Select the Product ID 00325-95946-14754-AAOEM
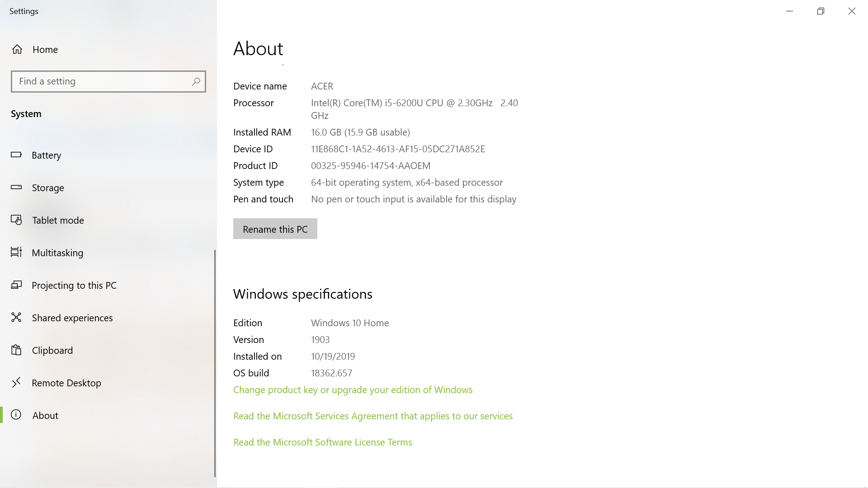This screenshot has width=868, height=488. tap(371, 166)
